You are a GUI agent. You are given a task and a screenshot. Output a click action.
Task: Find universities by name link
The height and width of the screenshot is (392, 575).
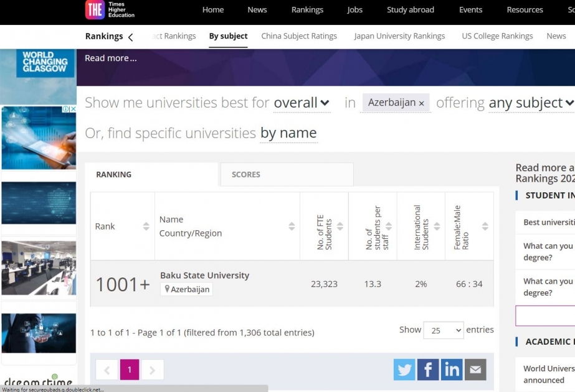tap(288, 133)
